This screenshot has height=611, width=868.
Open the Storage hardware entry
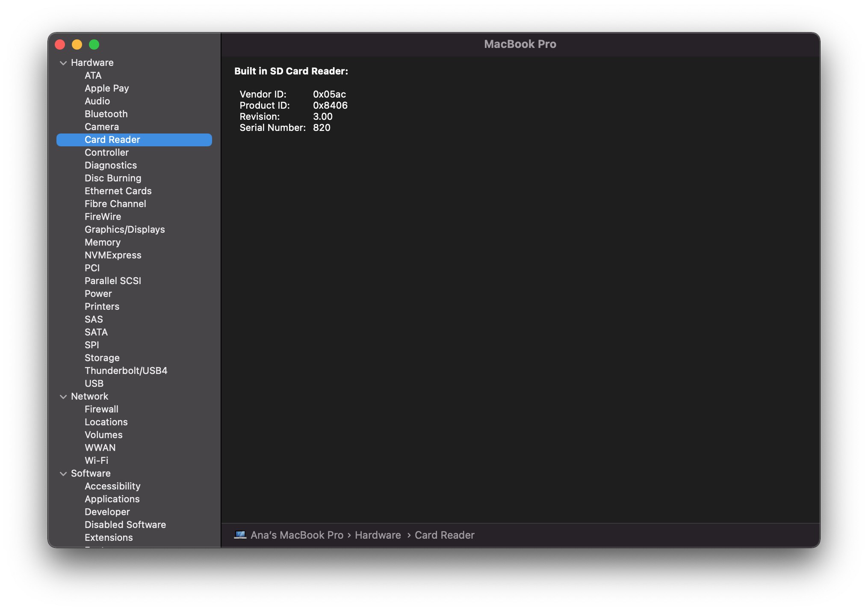pyautogui.click(x=102, y=358)
